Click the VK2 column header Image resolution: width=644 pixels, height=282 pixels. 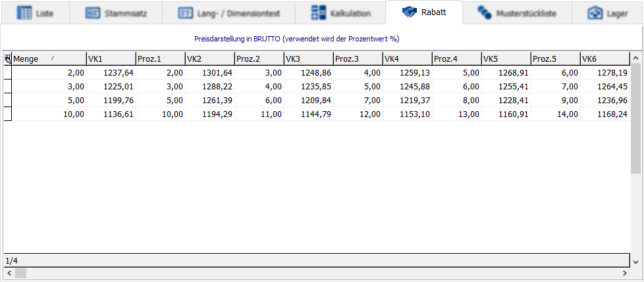coord(210,59)
